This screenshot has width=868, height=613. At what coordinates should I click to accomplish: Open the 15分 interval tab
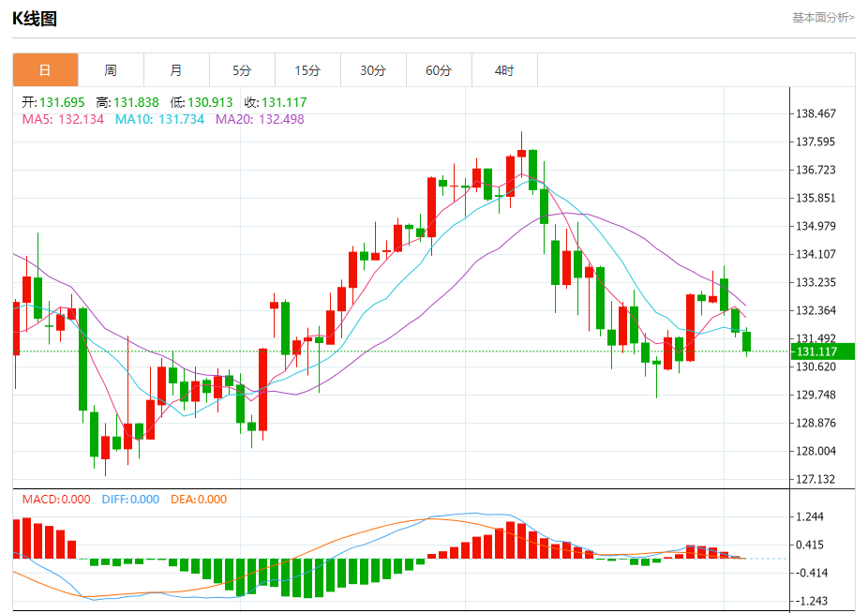307,70
